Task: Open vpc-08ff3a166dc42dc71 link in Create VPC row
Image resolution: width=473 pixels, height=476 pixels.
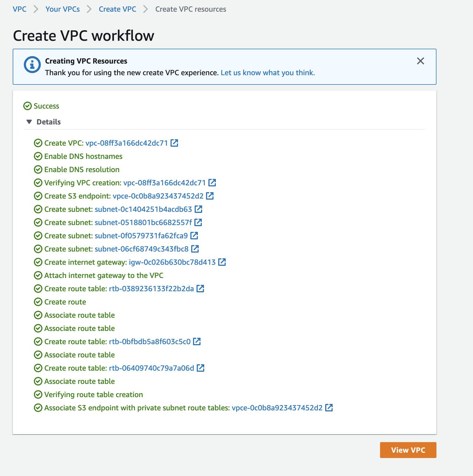Action: 127,143
